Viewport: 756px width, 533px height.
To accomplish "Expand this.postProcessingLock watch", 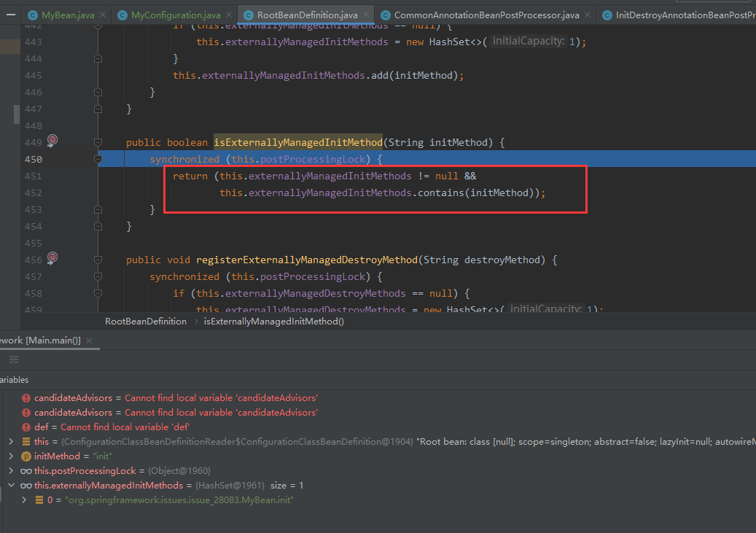I will coord(11,470).
